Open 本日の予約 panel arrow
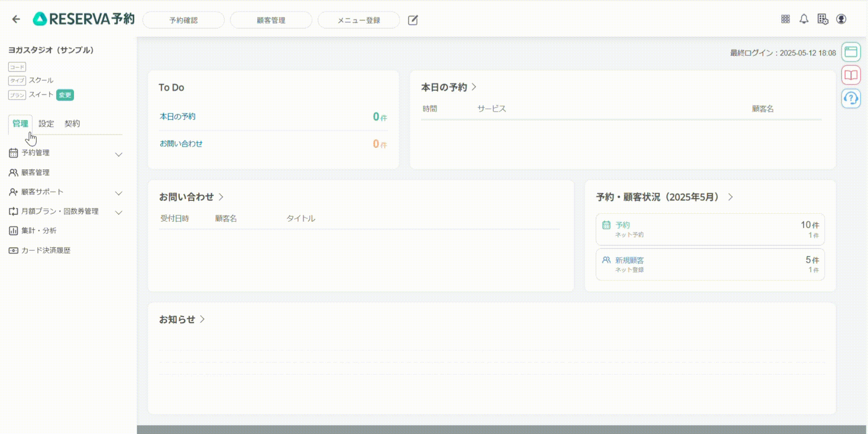Image resolution: width=868 pixels, height=434 pixels. click(x=474, y=87)
